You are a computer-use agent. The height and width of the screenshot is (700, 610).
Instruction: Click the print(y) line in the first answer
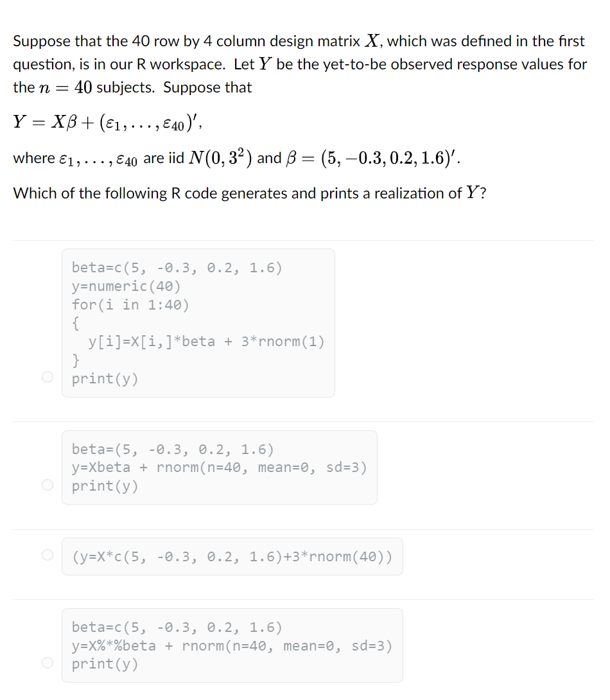104,378
